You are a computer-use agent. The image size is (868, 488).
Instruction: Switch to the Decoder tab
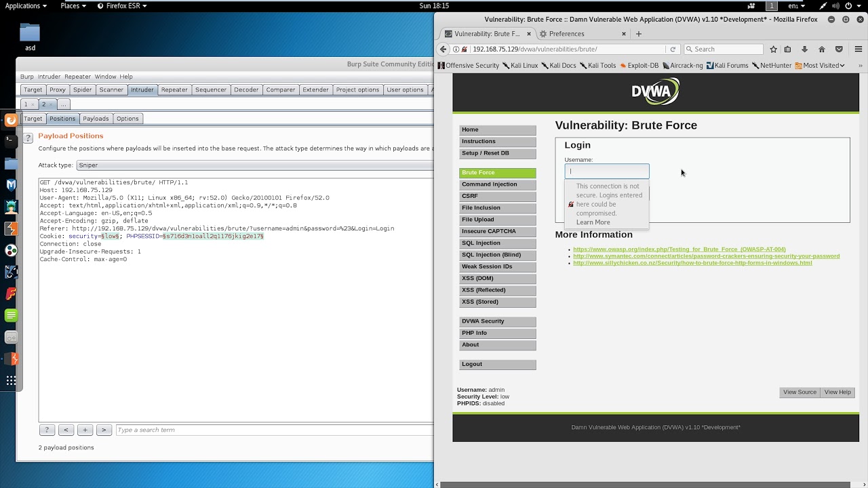[246, 89]
